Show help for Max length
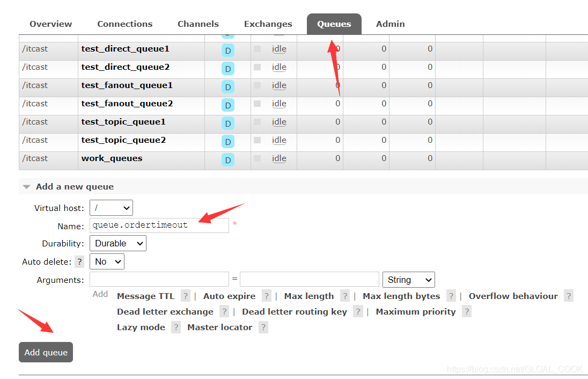This screenshot has width=588, height=379. tap(345, 296)
